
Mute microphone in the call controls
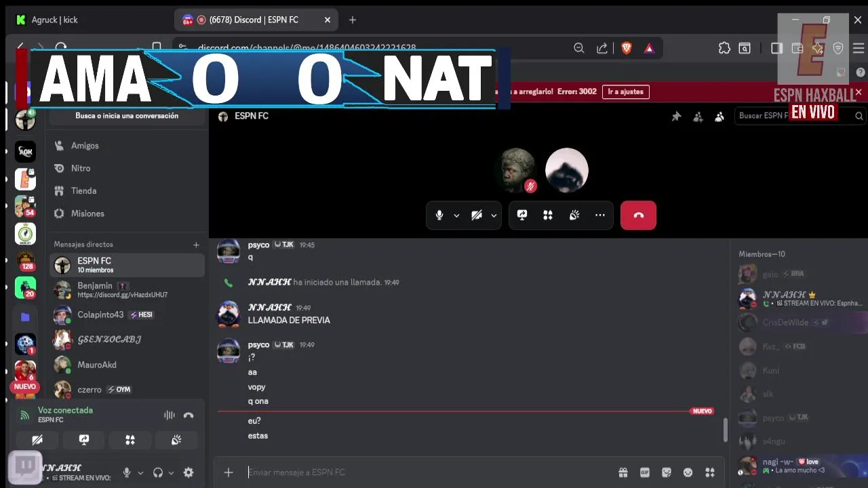[x=439, y=216]
